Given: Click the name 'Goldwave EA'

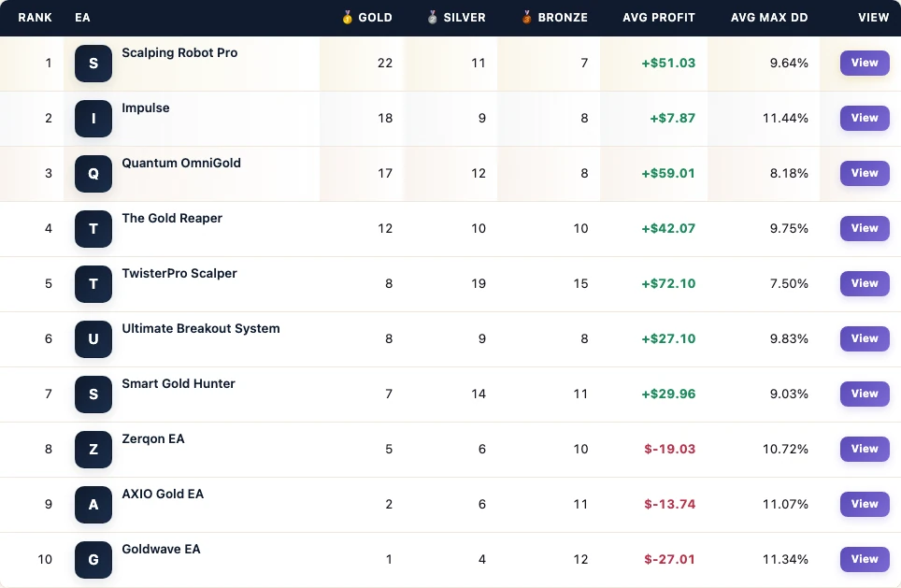Looking at the screenshot, I should pyautogui.click(x=161, y=550).
